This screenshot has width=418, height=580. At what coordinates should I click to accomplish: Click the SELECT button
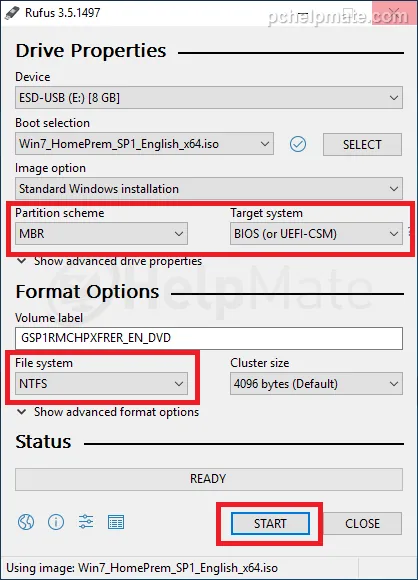362,144
